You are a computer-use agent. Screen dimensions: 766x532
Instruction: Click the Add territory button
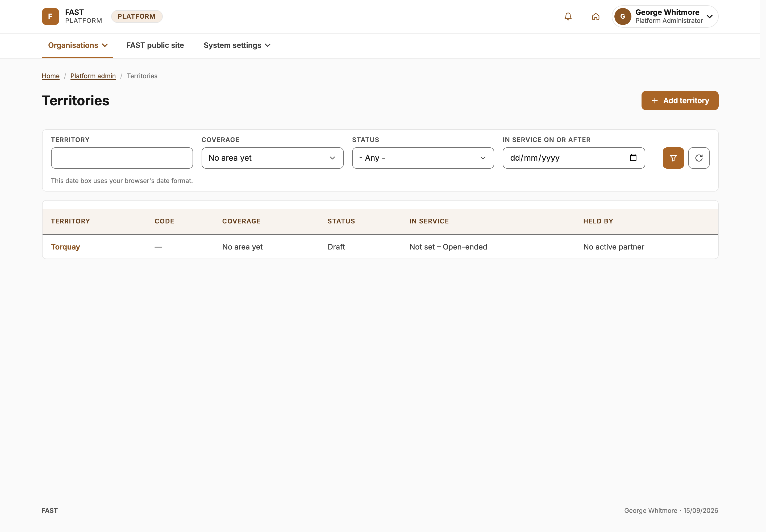[x=680, y=101]
